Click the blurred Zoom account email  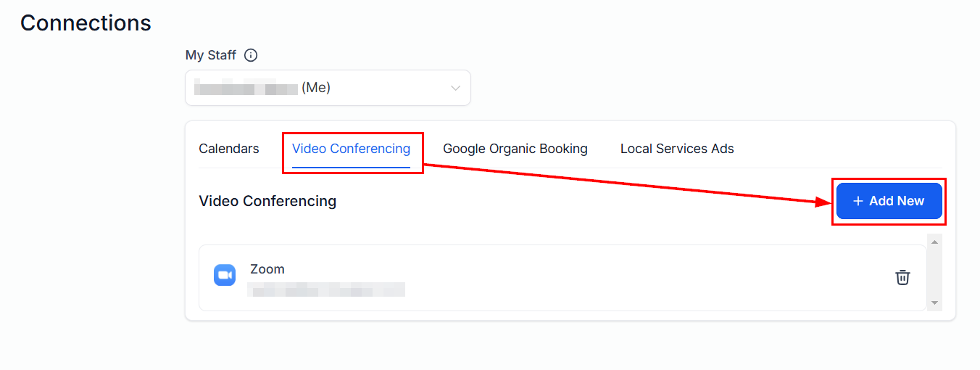tap(326, 290)
